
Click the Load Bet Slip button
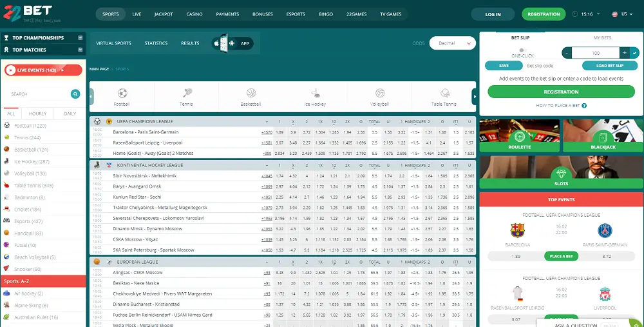[610, 65]
